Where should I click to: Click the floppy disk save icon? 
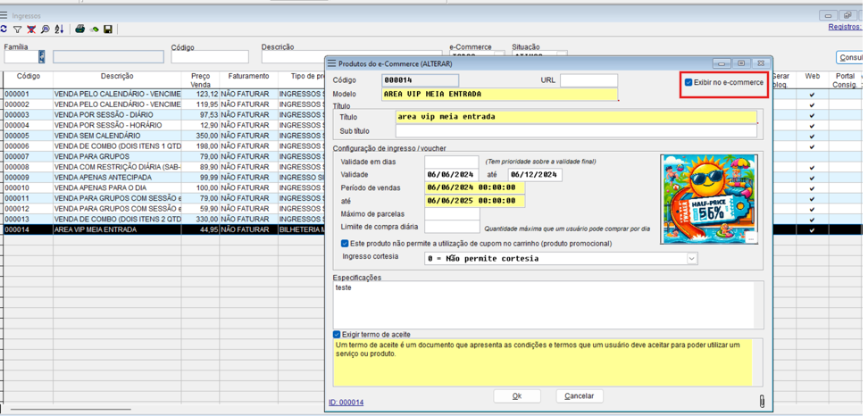[108, 29]
